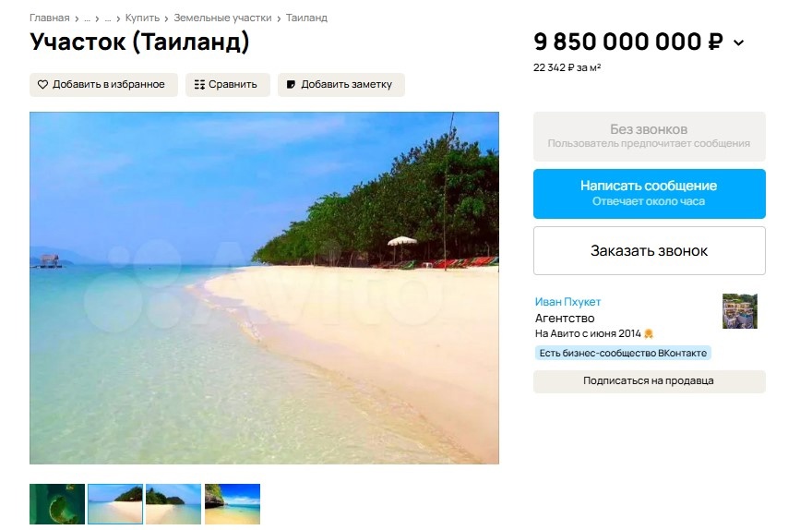
Task: Select the third beach thumbnail
Action: 173,504
